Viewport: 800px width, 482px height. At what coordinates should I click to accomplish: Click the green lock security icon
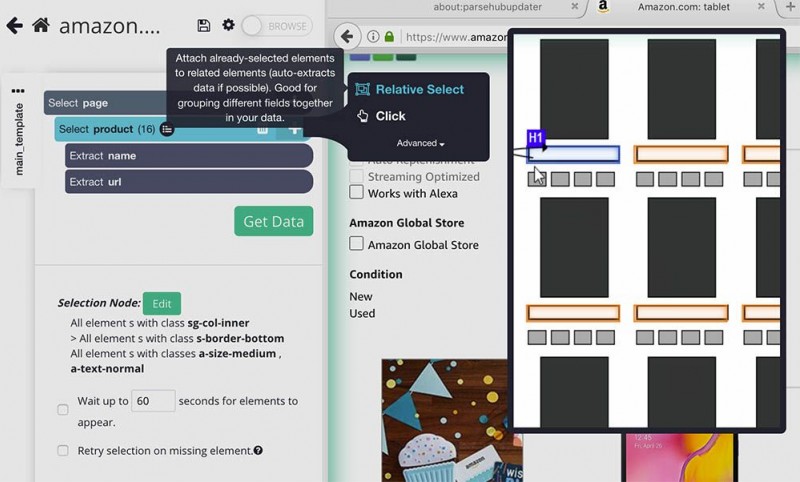point(389,37)
